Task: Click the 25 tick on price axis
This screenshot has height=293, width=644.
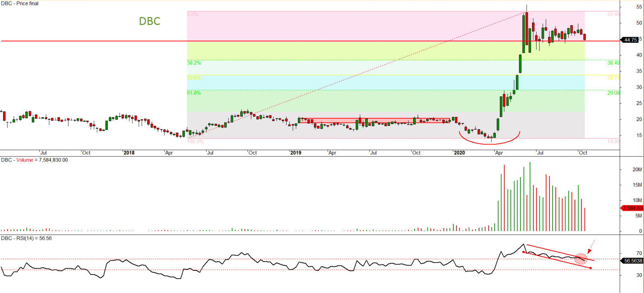Action: pyautogui.click(x=639, y=103)
